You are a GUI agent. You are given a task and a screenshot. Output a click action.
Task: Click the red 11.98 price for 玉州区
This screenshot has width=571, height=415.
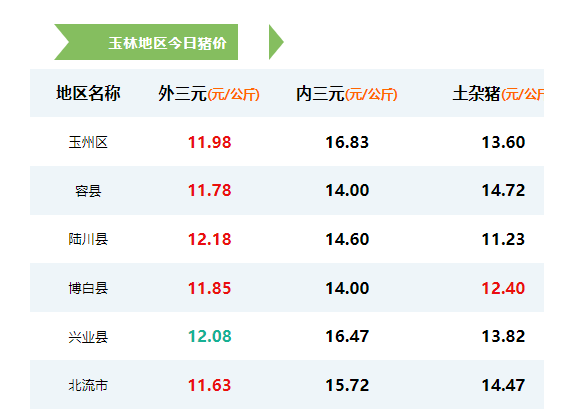209,142
